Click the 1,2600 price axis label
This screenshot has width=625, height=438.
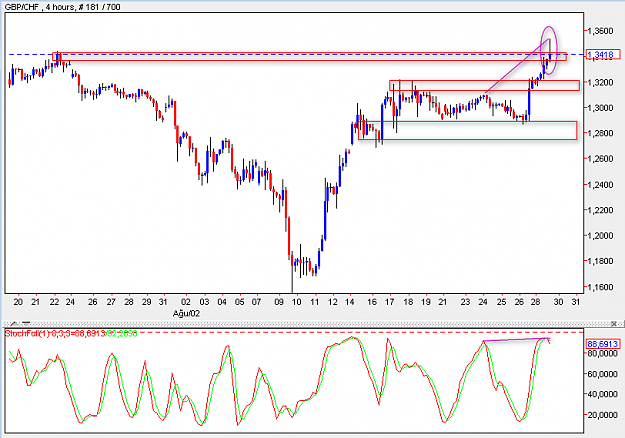click(x=601, y=159)
